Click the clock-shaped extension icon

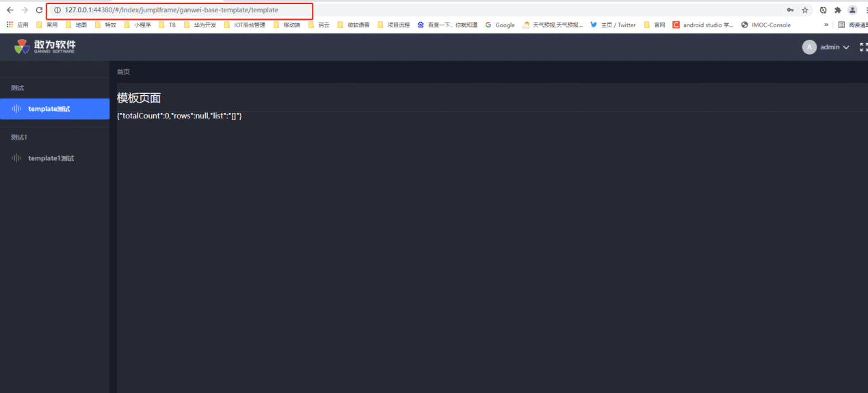coord(823,10)
